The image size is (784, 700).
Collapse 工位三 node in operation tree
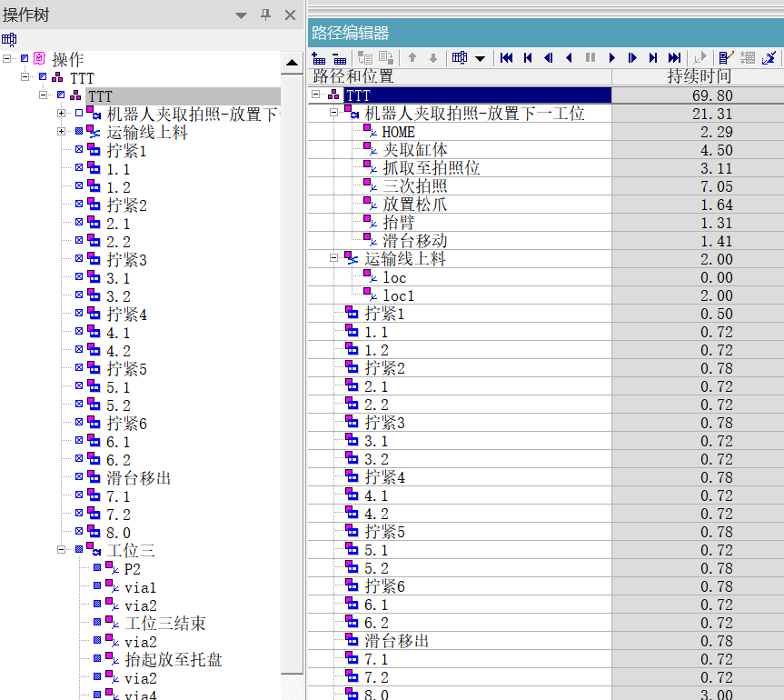pyautogui.click(x=61, y=549)
